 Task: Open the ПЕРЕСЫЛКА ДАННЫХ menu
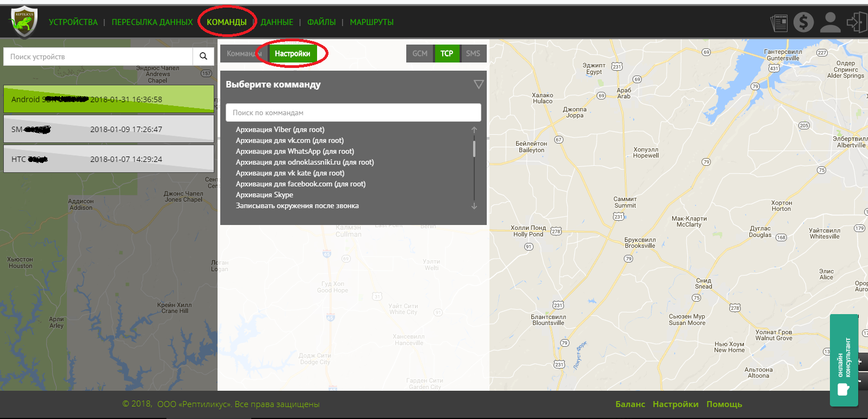pos(152,22)
